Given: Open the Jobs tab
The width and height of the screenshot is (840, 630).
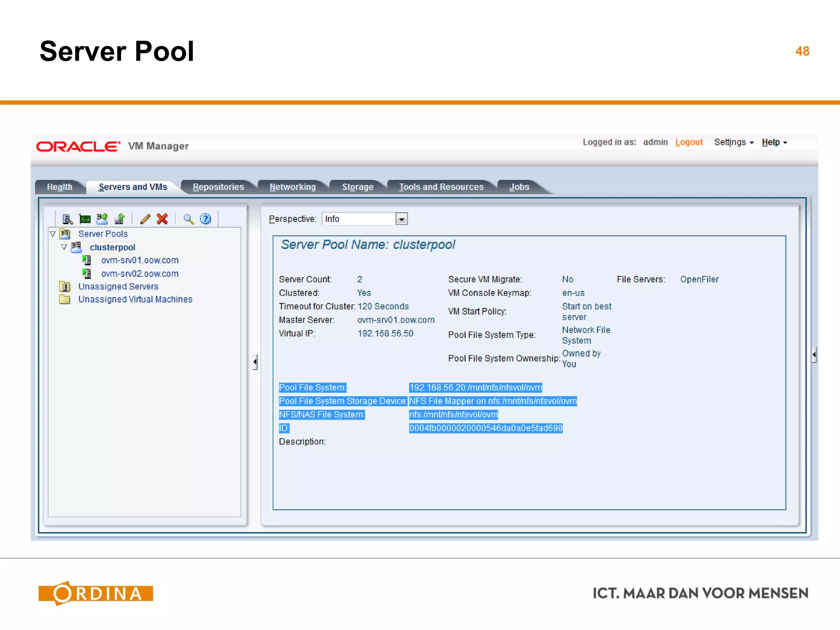Looking at the screenshot, I should (519, 187).
